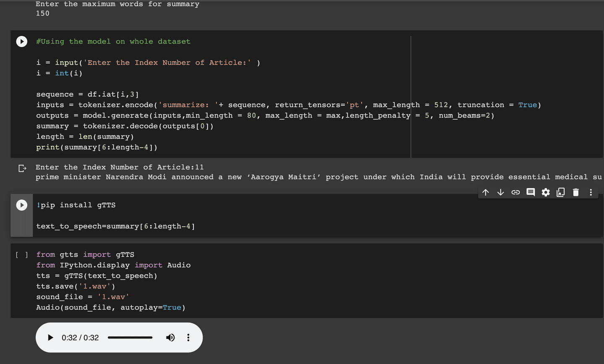604x364 pixels.
Task: Click the 'outputs = model.generate' line
Action: pos(265,116)
